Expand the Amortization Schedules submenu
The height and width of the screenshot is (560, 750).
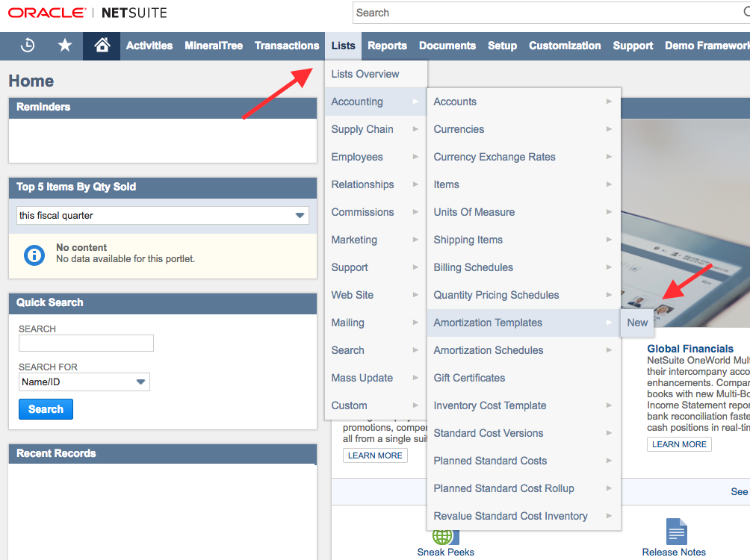pos(523,350)
